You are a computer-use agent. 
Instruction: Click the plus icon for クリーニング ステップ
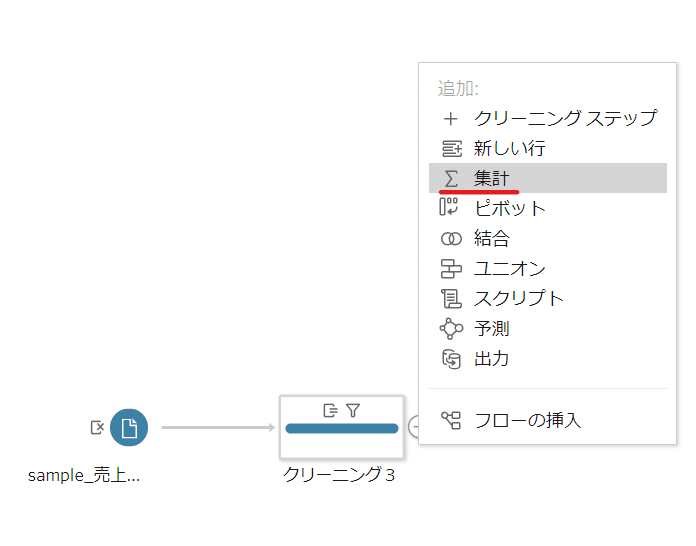451,118
